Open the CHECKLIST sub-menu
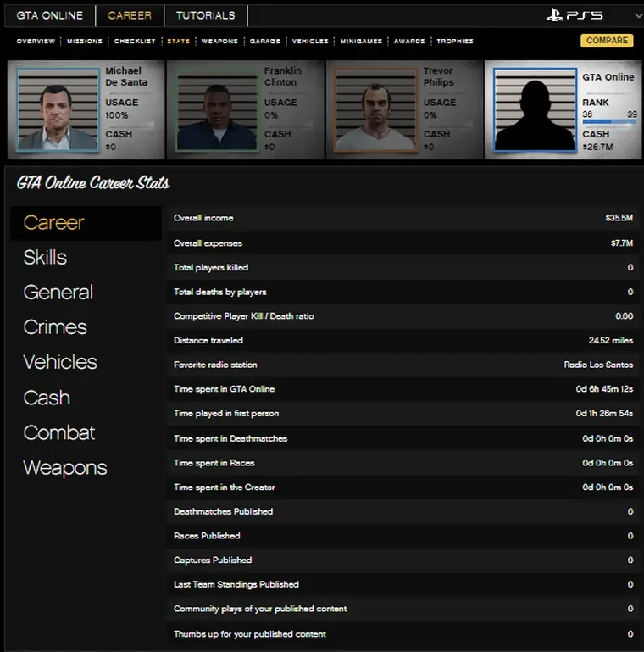This screenshot has width=644, height=652. point(135,42)
